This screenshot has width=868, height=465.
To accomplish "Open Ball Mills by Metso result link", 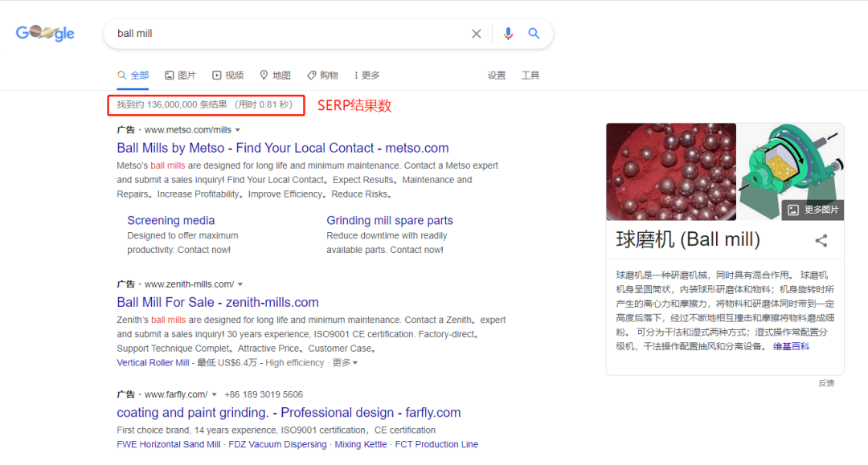I will tap(282, 148).
